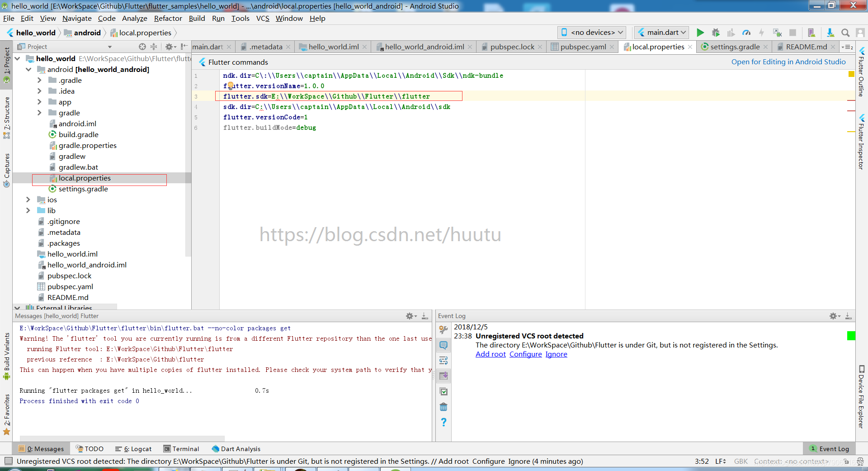This screenshot has width=868, height=471.
Task: Open Event Log panel gear menu
Action: pyautogui.click(x=835, y=316)
